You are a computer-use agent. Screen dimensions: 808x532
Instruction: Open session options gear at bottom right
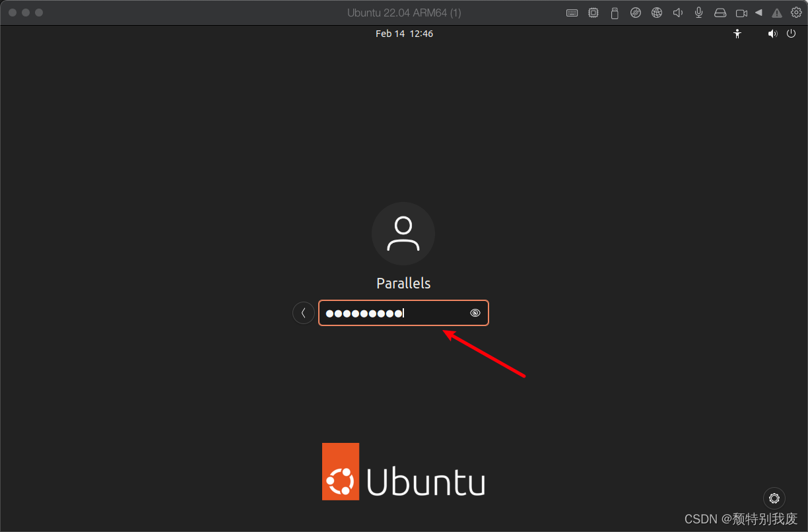774,498
